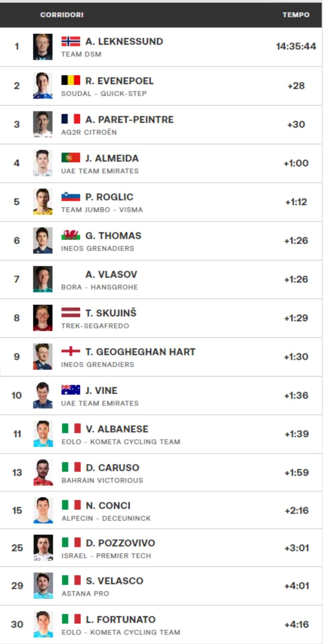The width and height of the screenshot is (323, 644).
Task: Click the England flag by T. Geoghegan Hart
Action: 71,351
